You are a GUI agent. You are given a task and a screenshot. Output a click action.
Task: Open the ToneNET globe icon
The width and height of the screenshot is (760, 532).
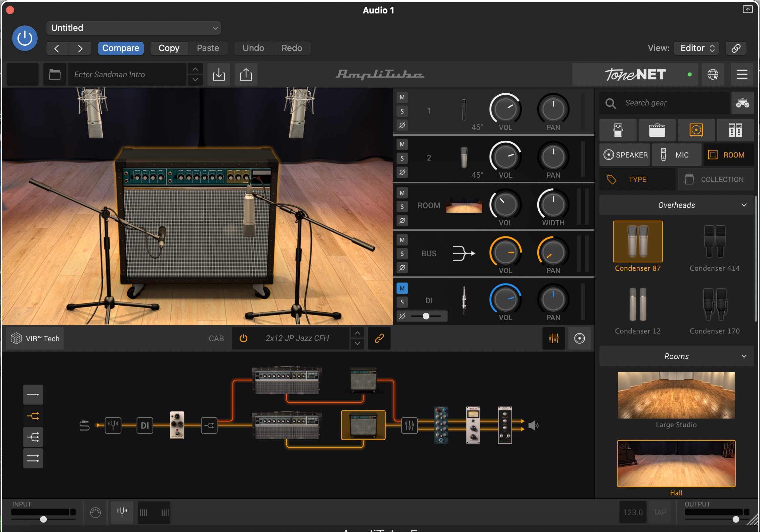pos(713,74)
